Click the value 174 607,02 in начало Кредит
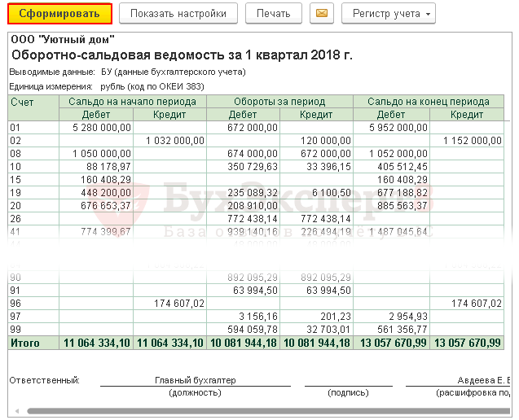The height and width of the screenshot is (420, 519). [179, 304]
